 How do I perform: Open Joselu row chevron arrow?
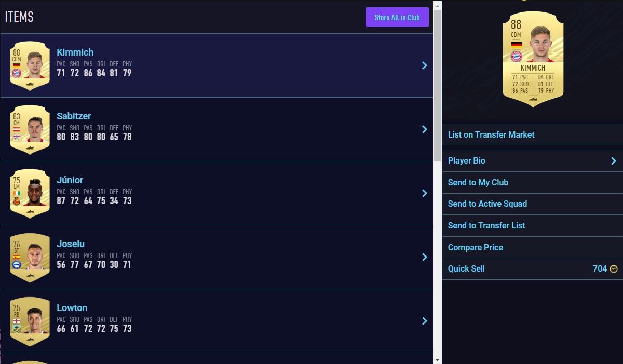coord(425,257)
